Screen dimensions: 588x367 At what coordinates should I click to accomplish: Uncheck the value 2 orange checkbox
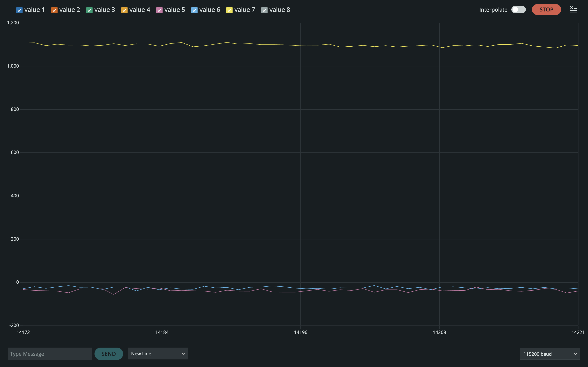click(x=54, y=10)
